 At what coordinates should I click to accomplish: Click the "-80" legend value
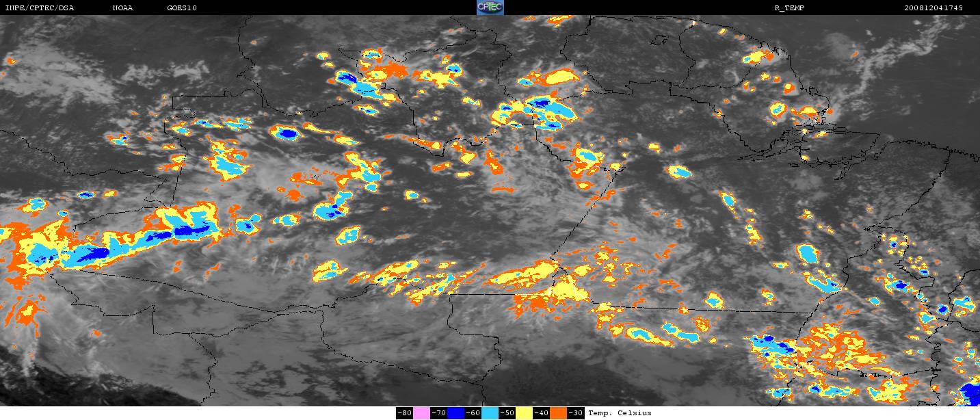(405, 413)
